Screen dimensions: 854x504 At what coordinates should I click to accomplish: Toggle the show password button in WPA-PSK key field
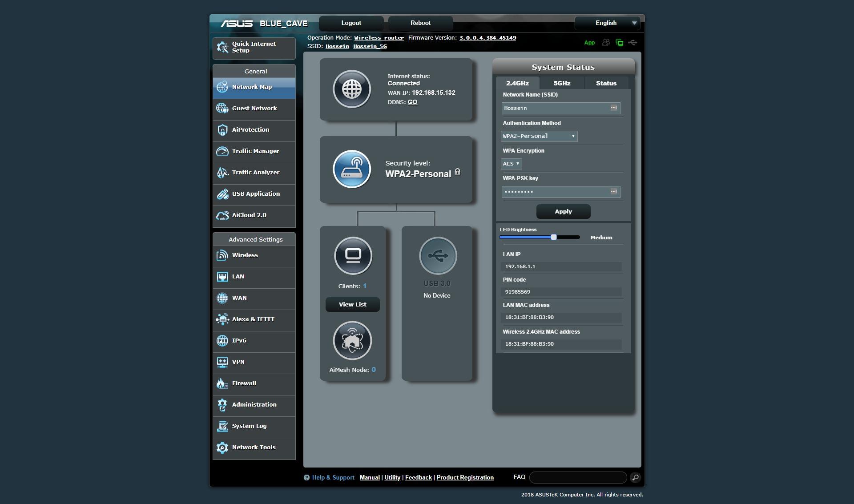(x=613, y=191)
